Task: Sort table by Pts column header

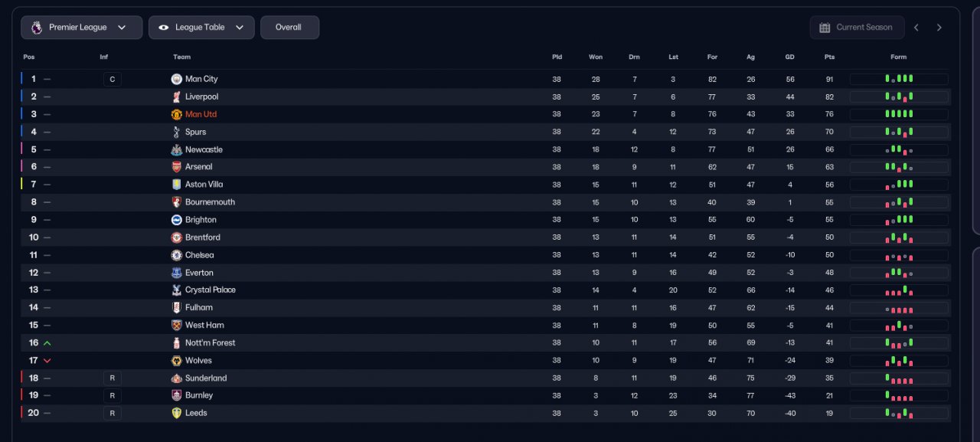Action: (829, 57)
